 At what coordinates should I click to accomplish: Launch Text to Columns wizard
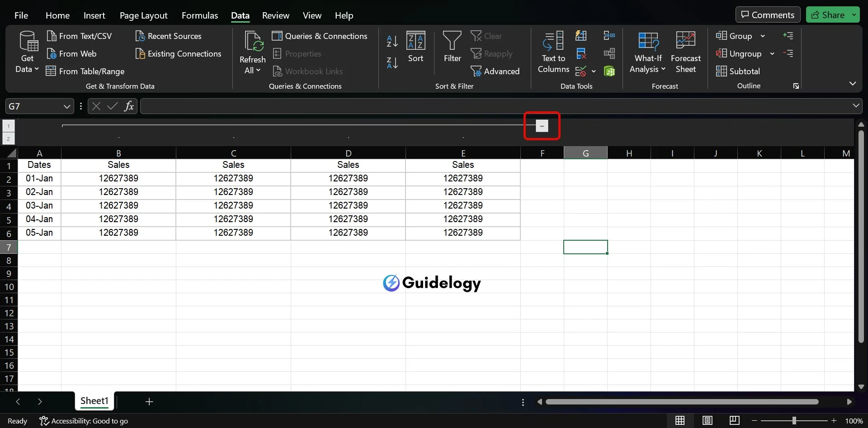click(553, 52)
